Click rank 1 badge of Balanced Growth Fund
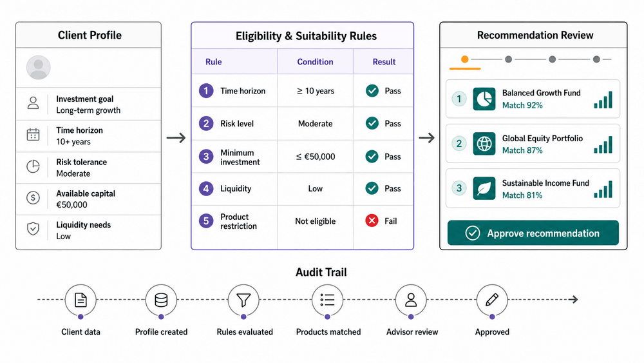644x363 pixels. pos(459,99)
